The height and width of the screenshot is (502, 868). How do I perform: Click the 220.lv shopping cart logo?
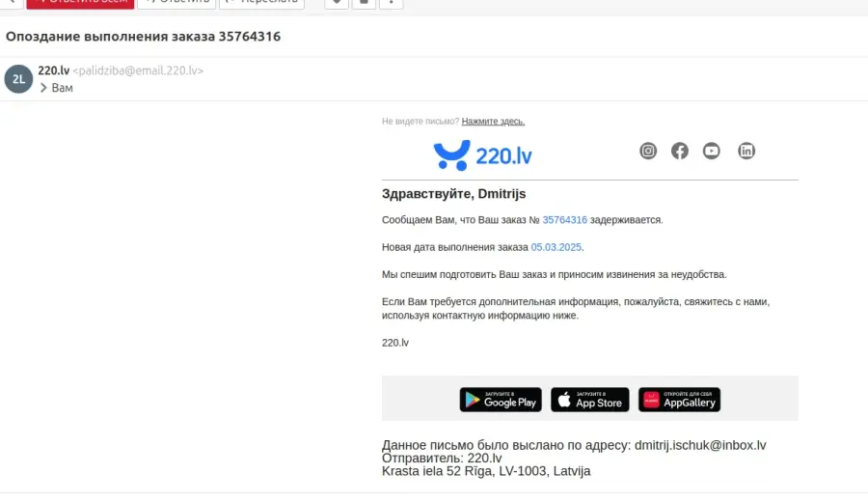coord(483,155)
